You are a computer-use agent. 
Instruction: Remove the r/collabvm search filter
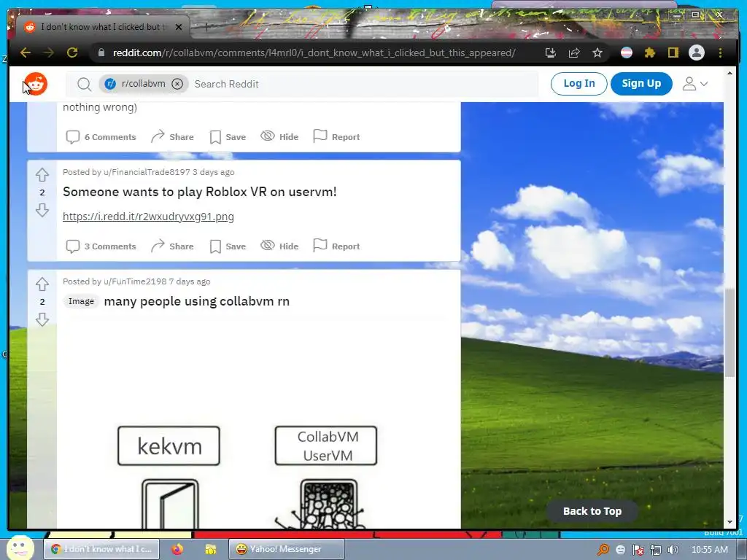tap(177, 84)
